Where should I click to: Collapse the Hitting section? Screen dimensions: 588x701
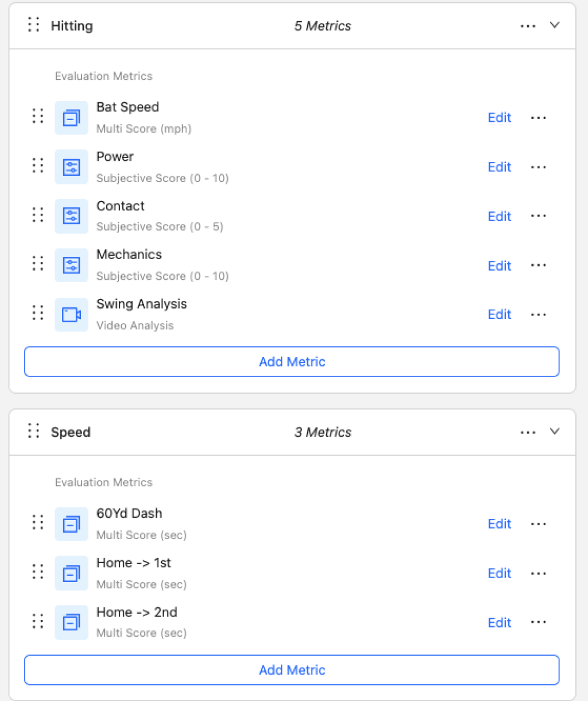(555, 25)
